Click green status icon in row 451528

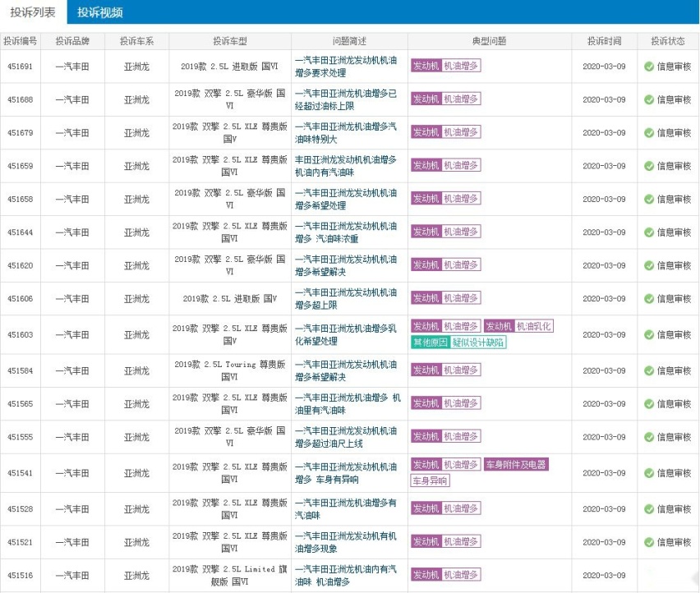(x=649, y=509)
